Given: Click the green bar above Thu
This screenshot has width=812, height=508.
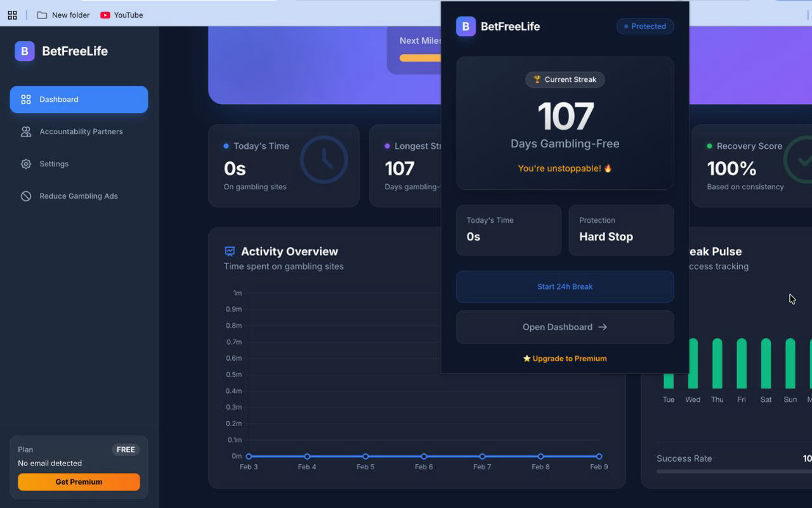Looking at the screenshot, I should point(717,363).
